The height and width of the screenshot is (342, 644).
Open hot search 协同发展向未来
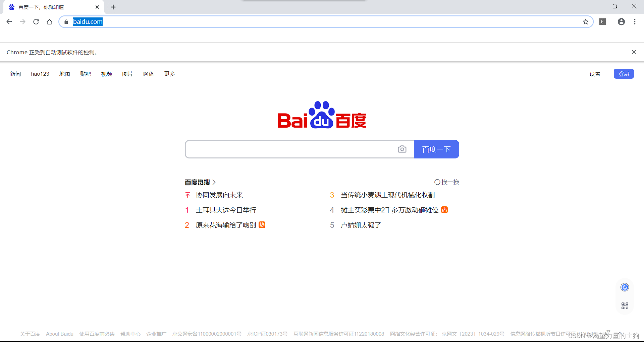click(x=219, y=195)
